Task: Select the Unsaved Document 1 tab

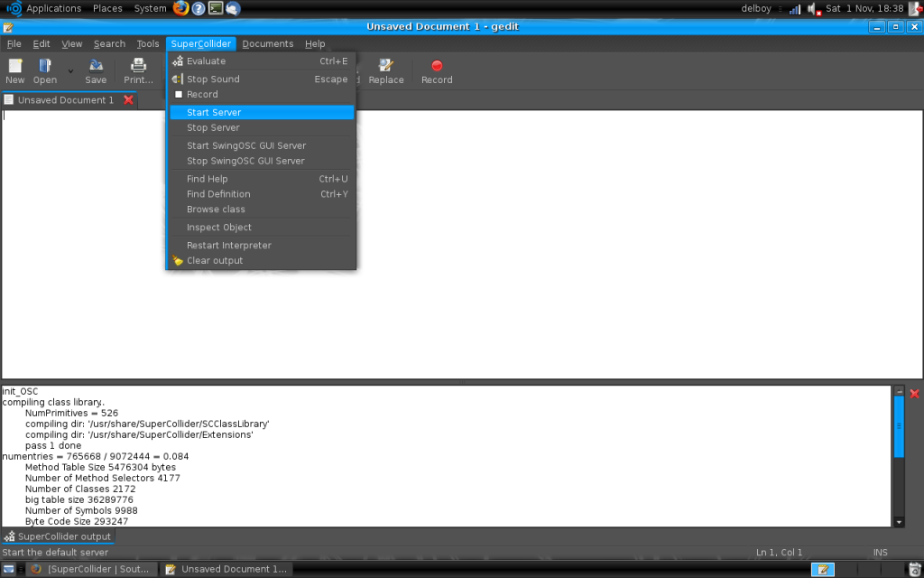Action: [x=65, y=100]
